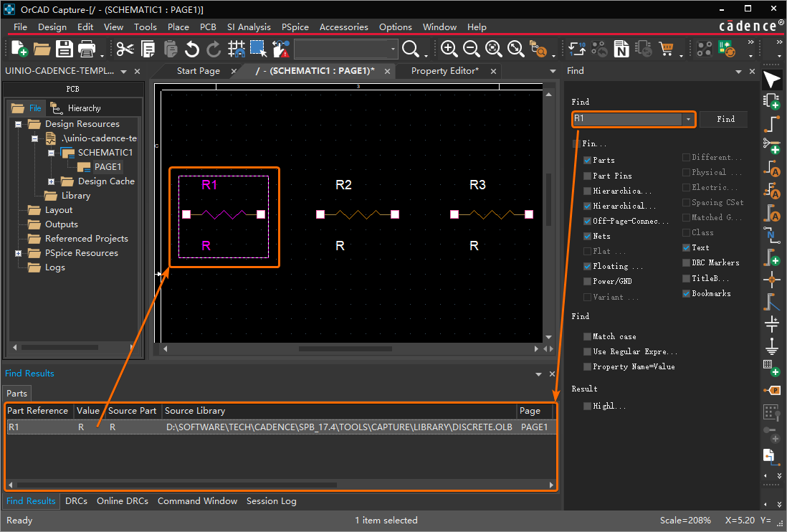This screenshot has width=787, height=532.
Task: Click the Zoom In magnifier icon
Action: click(449, 49)
